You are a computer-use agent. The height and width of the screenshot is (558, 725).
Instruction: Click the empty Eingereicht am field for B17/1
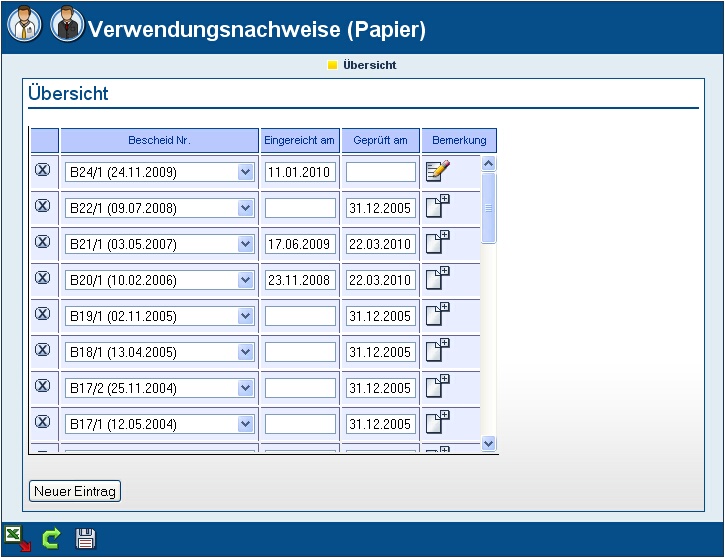tap(300, 425)
